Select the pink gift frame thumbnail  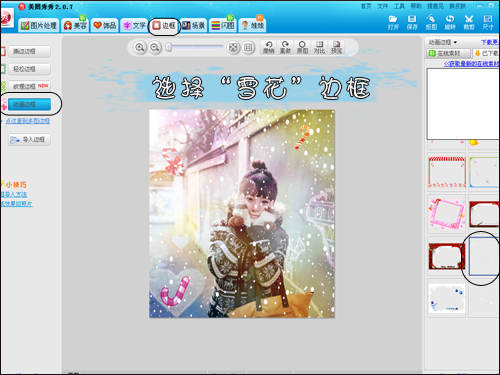click(447, 214)
